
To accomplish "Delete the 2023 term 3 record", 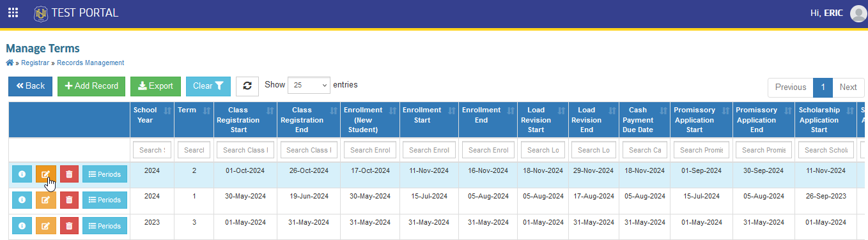I will [69, 225].
